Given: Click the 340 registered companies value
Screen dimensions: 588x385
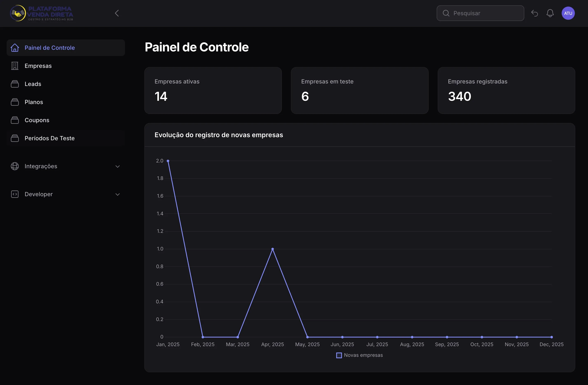Looking at the screenshot, I should click(460, 96).
